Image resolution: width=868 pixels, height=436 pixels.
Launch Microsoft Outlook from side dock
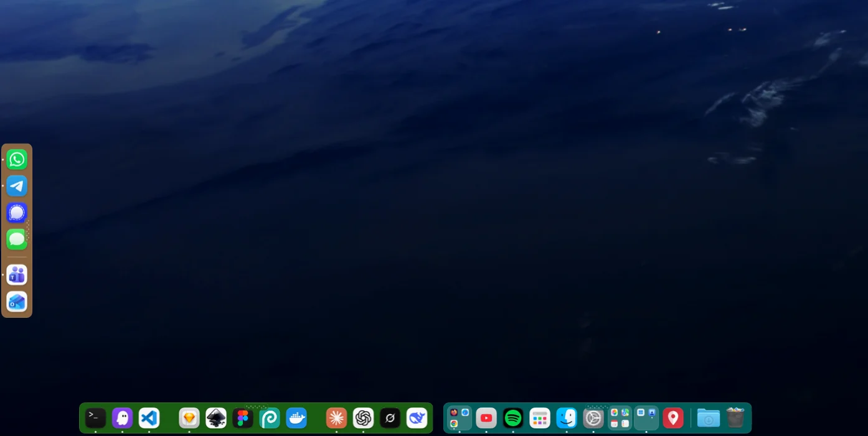click(x=17, y=302)
